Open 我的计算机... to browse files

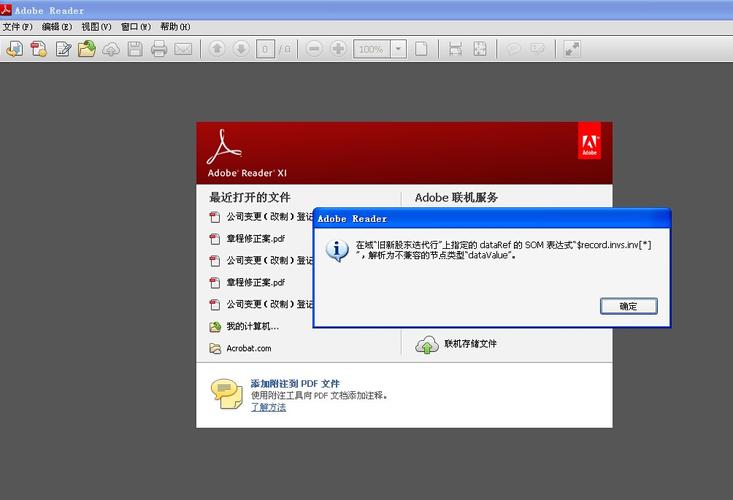point(253,327)
